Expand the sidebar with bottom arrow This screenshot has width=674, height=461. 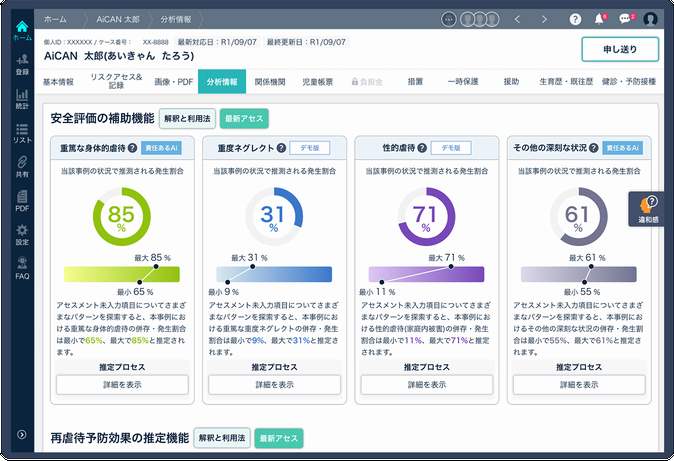coord(21,434)
